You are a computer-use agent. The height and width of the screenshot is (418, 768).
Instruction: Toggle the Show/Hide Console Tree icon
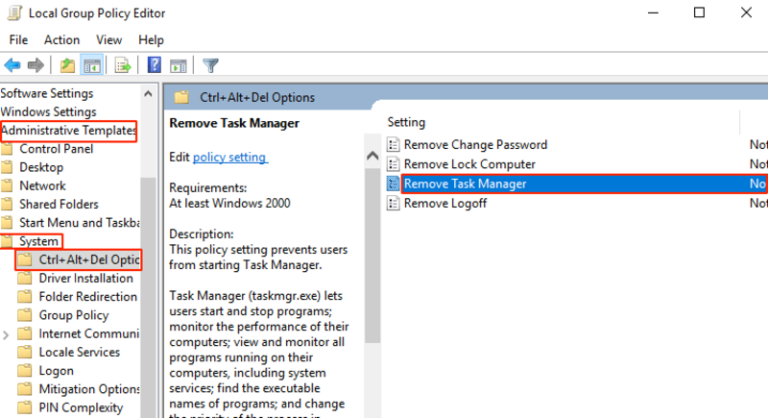tap(91, 66)
